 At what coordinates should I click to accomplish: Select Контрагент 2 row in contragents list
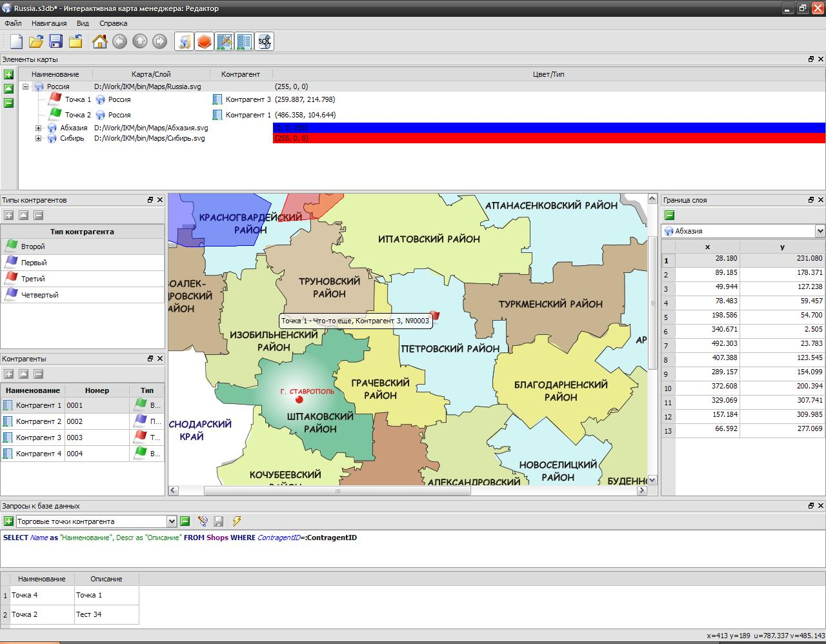click(x=39, y=421)
